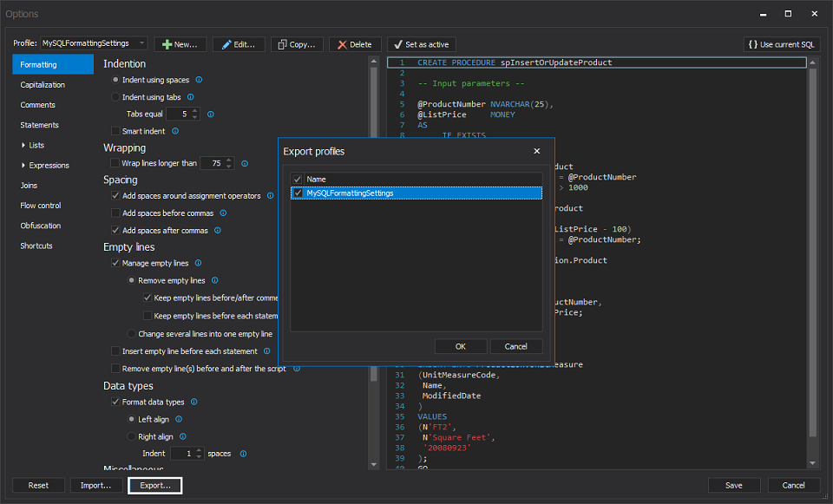Expand the Expressions category
Viewport: 833px width, 504px height.
[x=23, y=166]
